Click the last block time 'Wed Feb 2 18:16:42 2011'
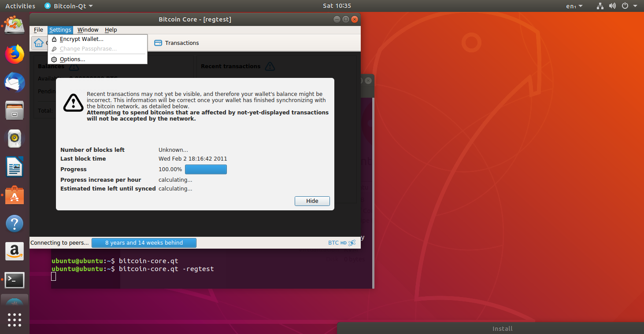This screenshot has width=644, height=334. point(193,159)
